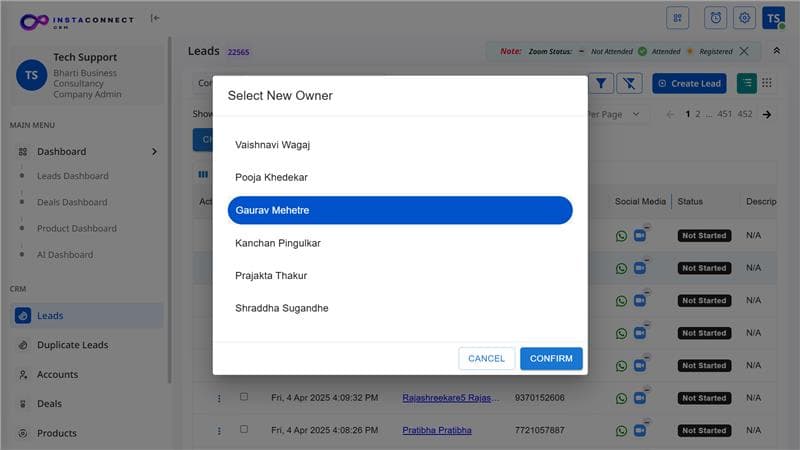Open Accounts in sidebar
Screen dimensions: 800x450
point(57,374)
